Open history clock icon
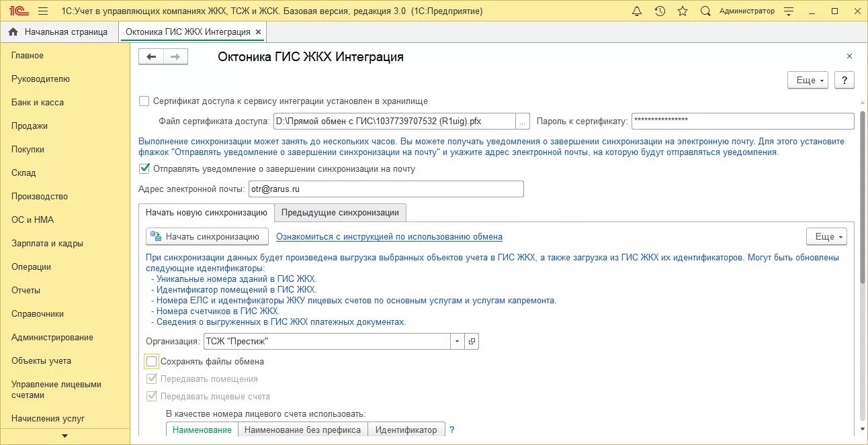The image size is (868, 445). pyautogui.click(x=660, y=11)
